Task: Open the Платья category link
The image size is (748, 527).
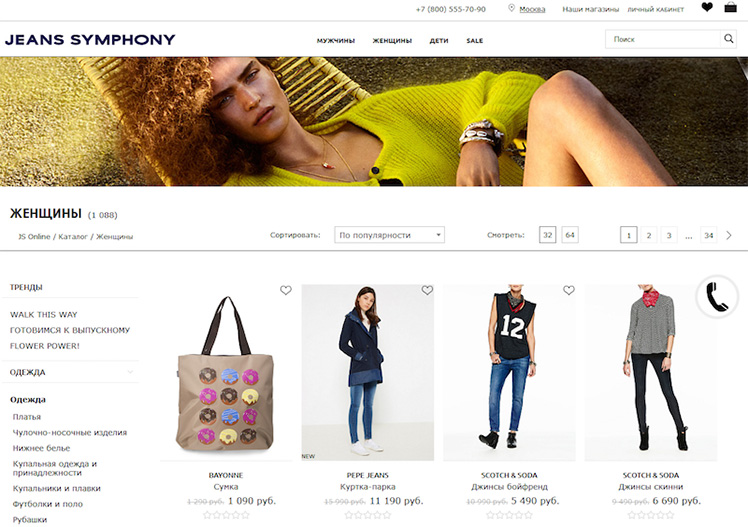Action: [27, 417]
